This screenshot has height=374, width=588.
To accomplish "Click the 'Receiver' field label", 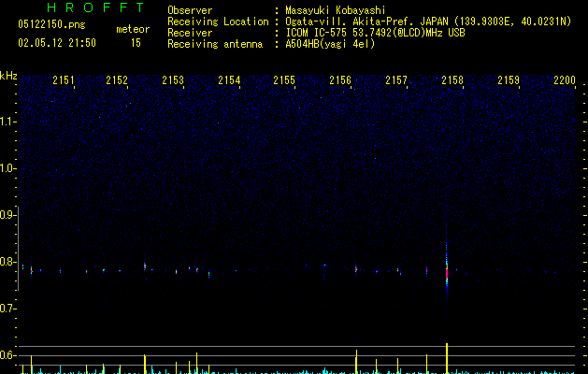I will [x=190, y=33].
